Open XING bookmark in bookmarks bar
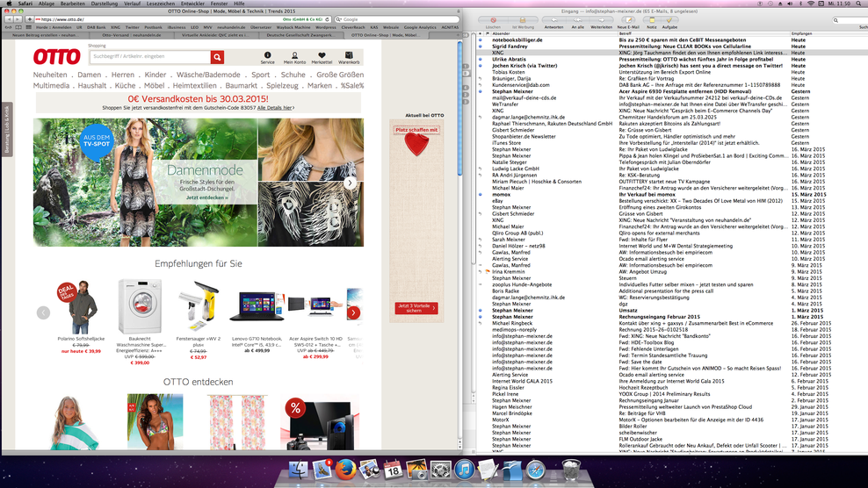Viewport: 868px width, 488px height. 115,27
